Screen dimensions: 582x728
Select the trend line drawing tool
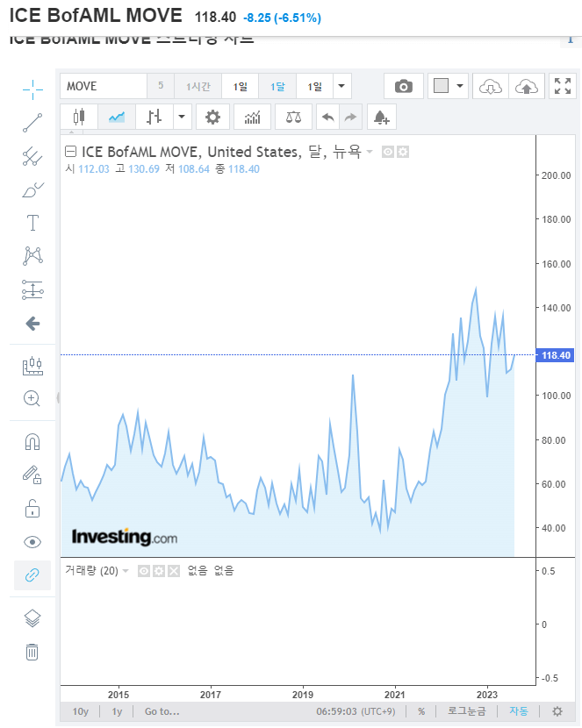[x=32, y=123]
